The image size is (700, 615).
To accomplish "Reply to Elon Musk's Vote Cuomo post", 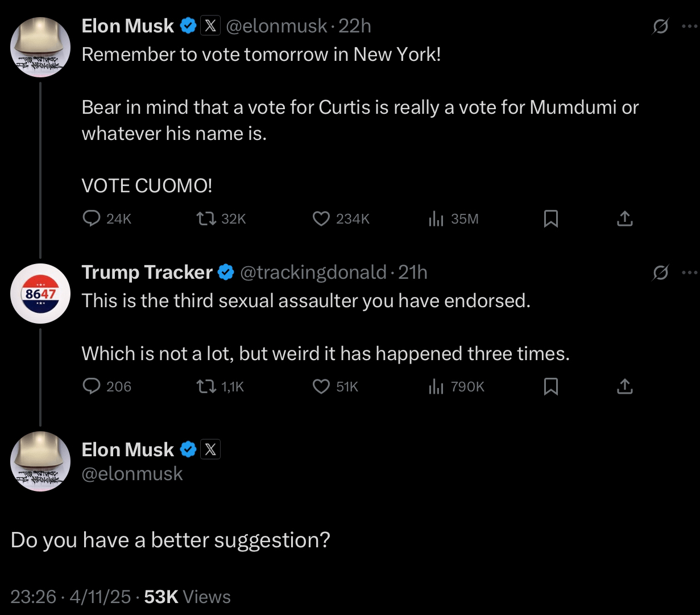I will click(x=91, y=218).
